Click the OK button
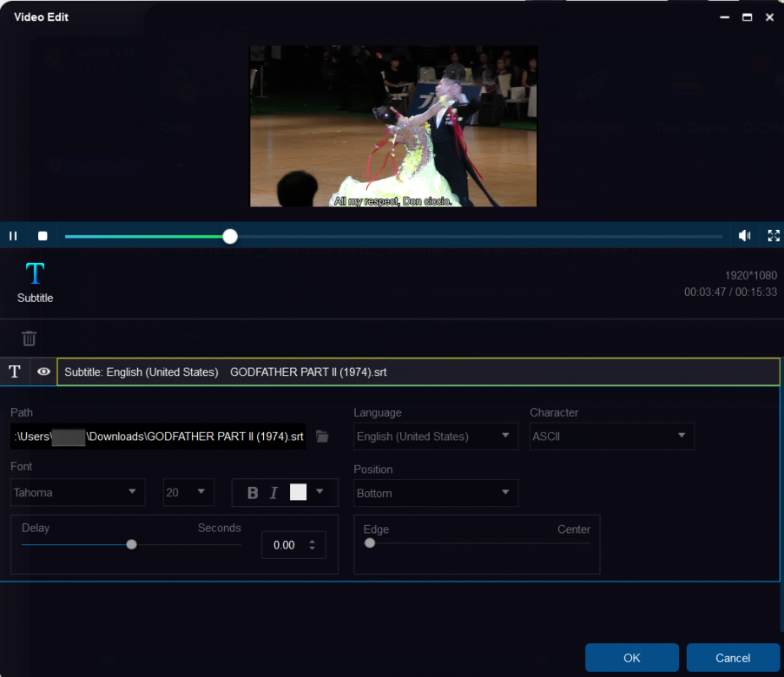Screen dimensions: 784x677 tap(632, 658)
